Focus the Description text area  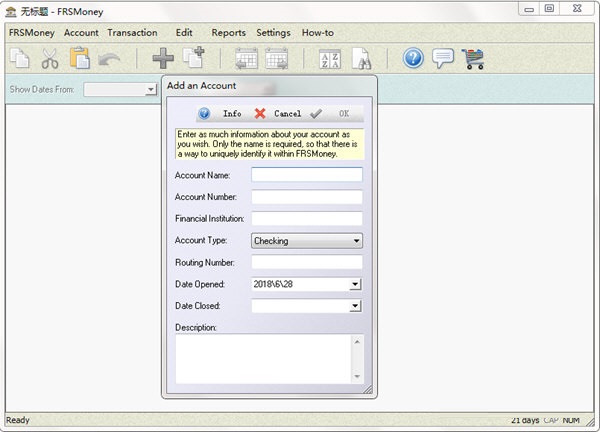click(x=263, y=359)
